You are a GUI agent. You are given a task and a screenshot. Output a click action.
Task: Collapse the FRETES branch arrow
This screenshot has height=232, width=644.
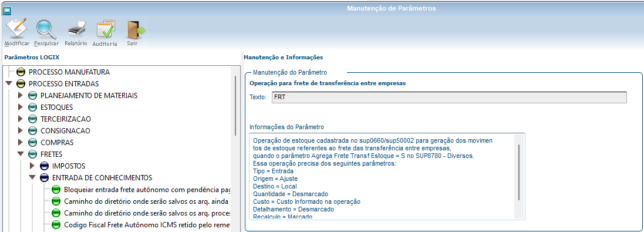21,154
